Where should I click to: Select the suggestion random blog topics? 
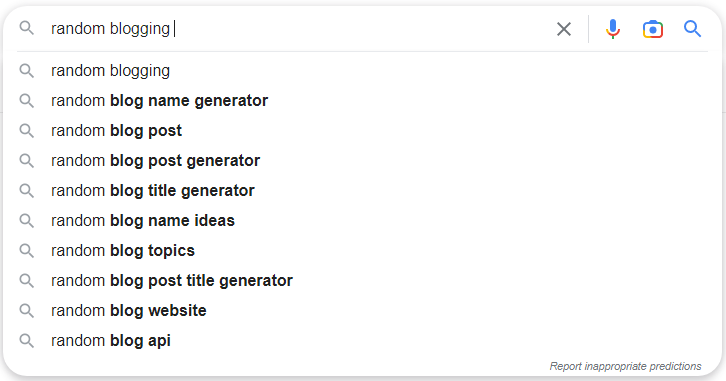point(363,250)
